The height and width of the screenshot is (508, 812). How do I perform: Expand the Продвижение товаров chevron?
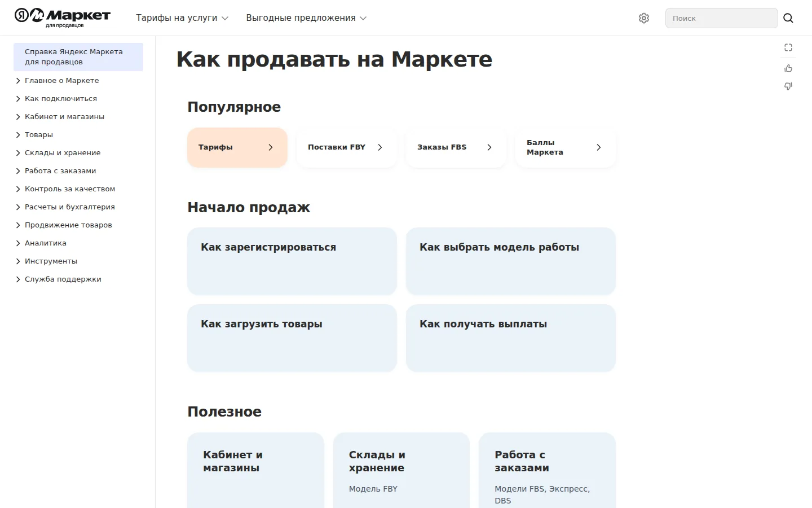pyautogui.click(x=18, y=225)
